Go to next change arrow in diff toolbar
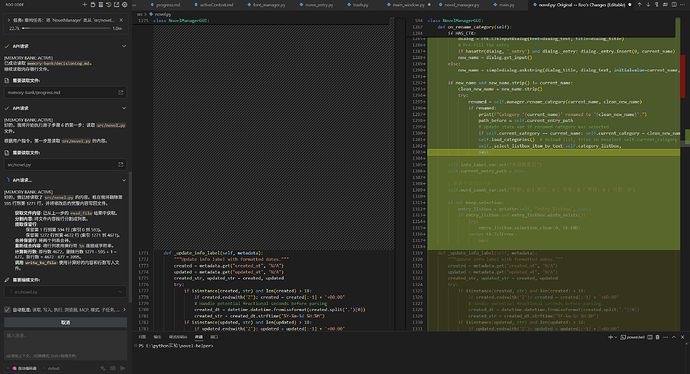Screen dimensions: 690x374 pyautogui.click(x=648, y=4)
